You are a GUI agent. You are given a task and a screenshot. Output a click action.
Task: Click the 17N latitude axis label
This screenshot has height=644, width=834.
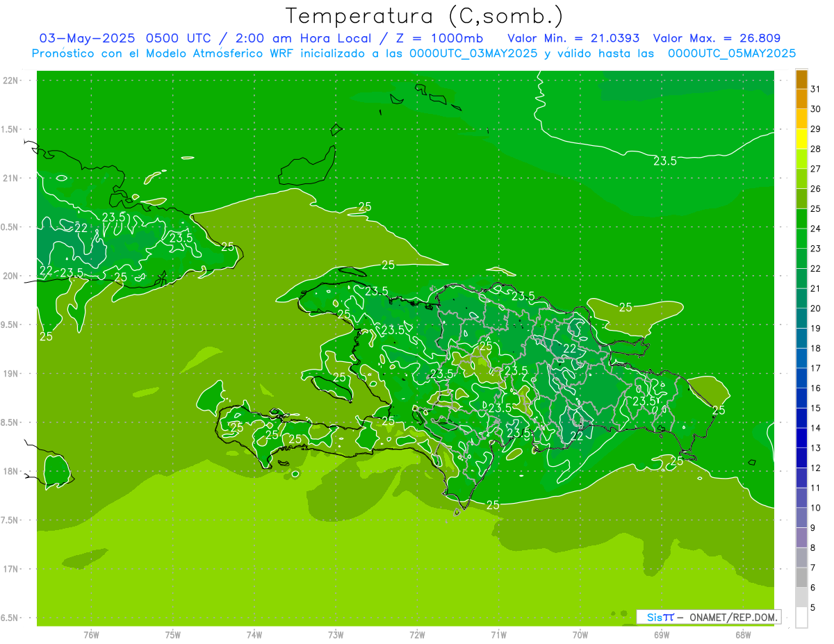12,569
